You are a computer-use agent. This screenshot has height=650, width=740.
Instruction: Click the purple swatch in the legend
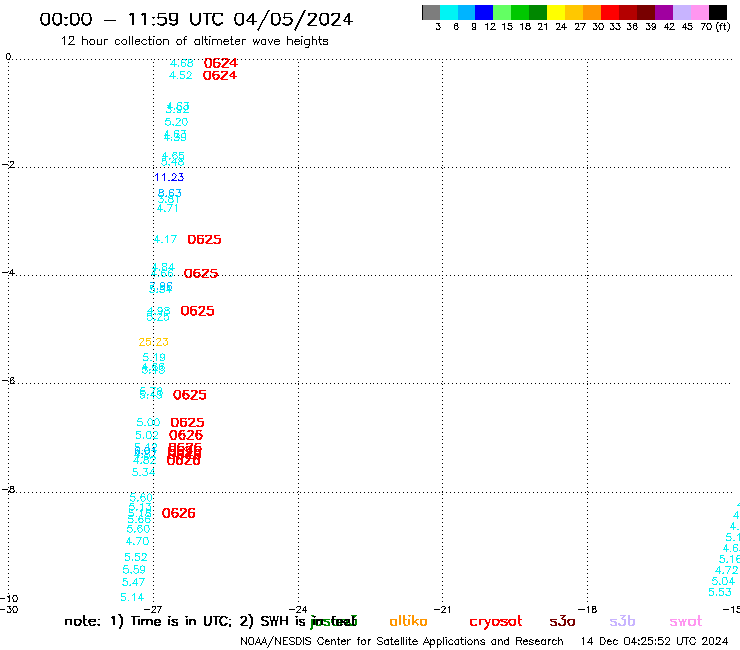pyautogui.click(x=663, y=12)
